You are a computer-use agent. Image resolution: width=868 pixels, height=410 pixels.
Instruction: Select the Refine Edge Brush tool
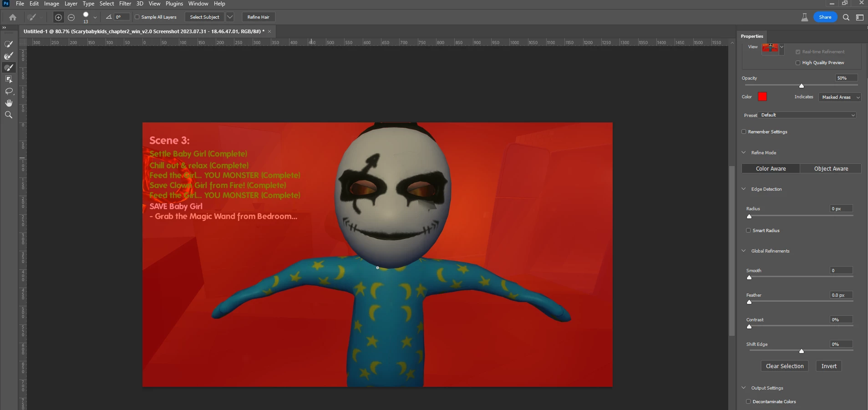point(9,56)
